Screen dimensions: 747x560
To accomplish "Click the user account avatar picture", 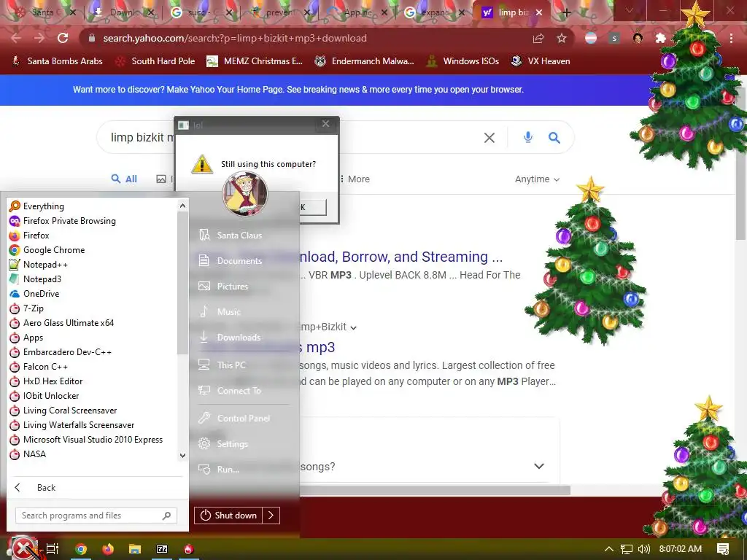I will click(x=245, y=193).
